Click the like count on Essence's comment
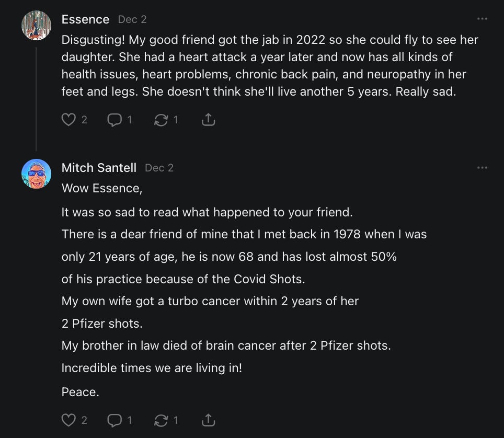The height and width of the screenshot is (438, 504). pyautogui.click(x=84, y=120)
